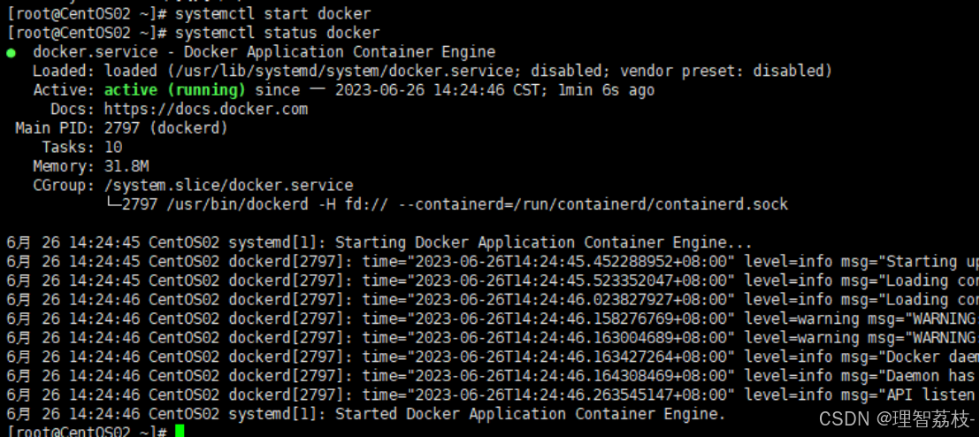Click the Tasks value 10
The width and height of the screenshot is (980, 437).
click(113, 147)
